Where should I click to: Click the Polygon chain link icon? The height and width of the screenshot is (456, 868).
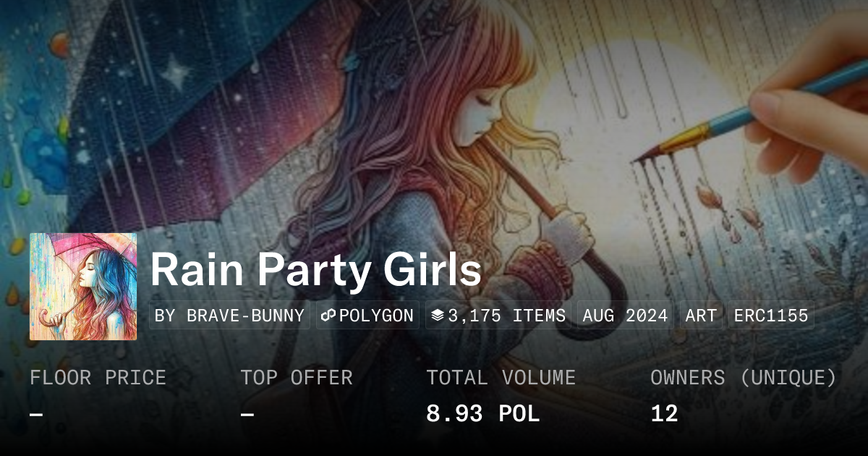328,316
